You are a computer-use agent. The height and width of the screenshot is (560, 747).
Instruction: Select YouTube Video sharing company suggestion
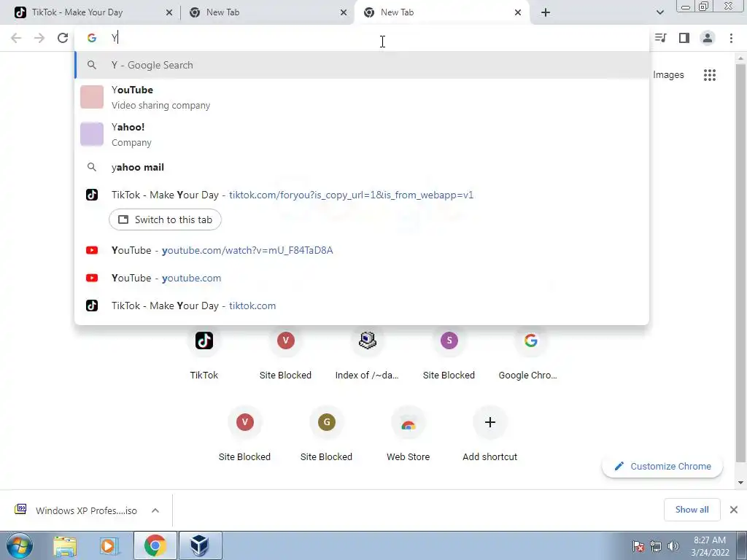point(362,97)
